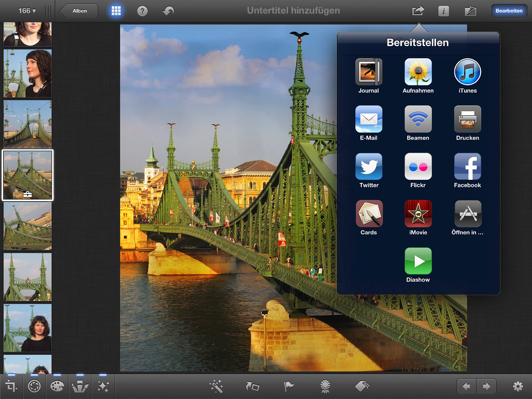Open the share Bereitstellen menu button
Image resolution: width=532 pixels, height=399 pixels.
pos(418,11)
